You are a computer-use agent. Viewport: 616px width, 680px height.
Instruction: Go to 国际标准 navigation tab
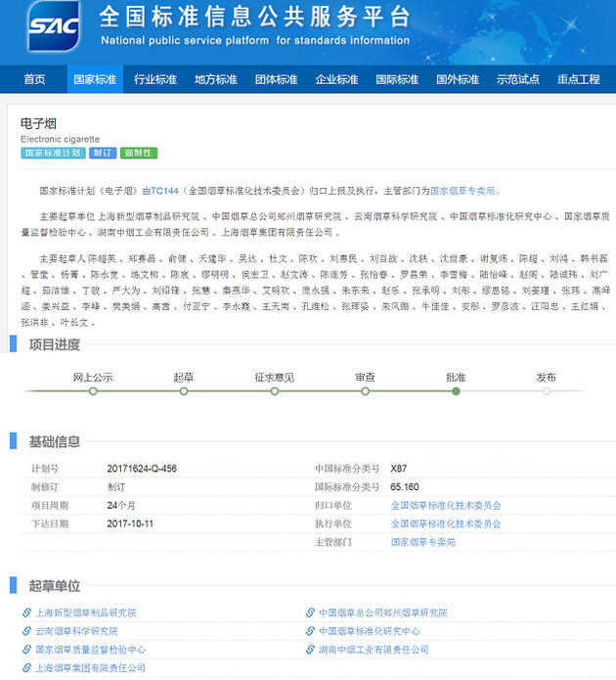click(x=397, y=80)
